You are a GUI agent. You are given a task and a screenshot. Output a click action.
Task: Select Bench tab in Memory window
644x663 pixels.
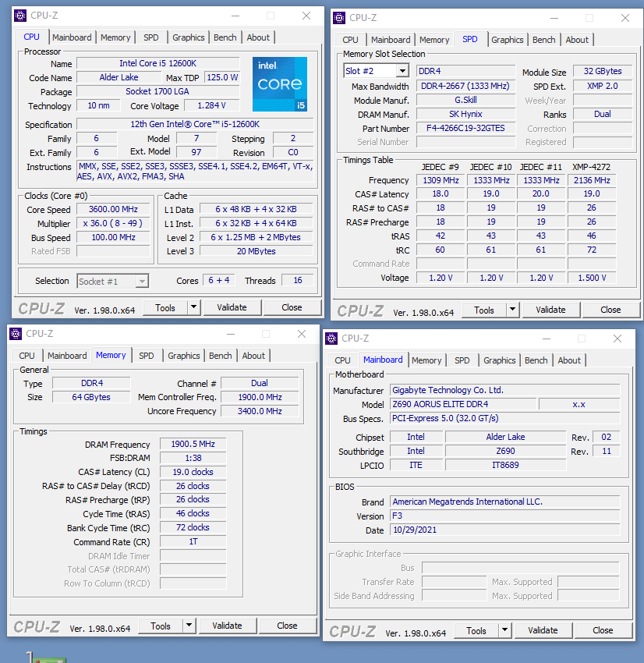[220, 356]
